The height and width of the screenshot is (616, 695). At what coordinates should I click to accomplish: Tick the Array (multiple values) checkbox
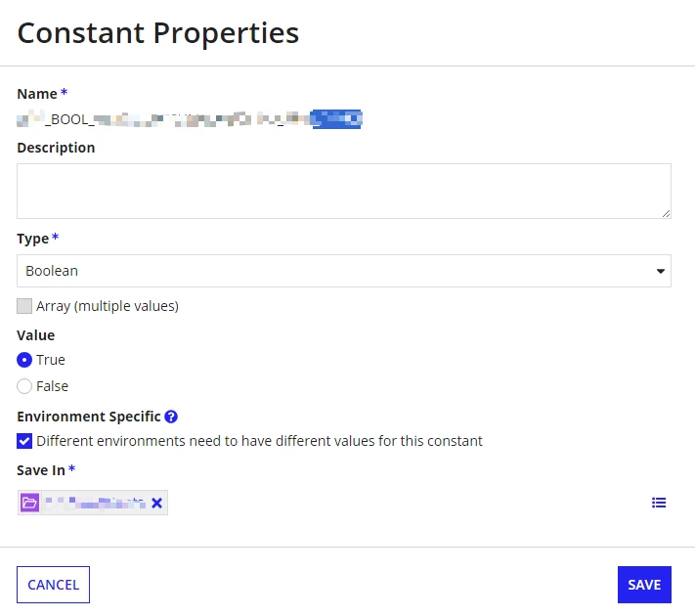point(24,306)
